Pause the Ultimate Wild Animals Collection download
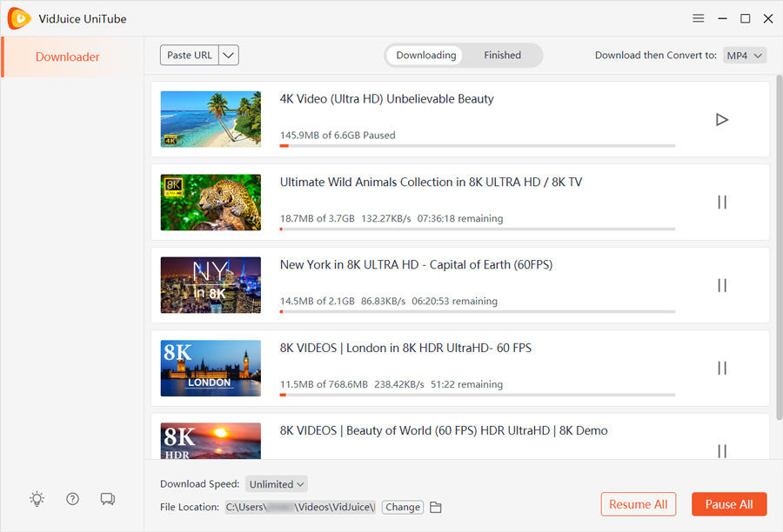The height and width of the screenshot is (532, 783). [721, 203]
